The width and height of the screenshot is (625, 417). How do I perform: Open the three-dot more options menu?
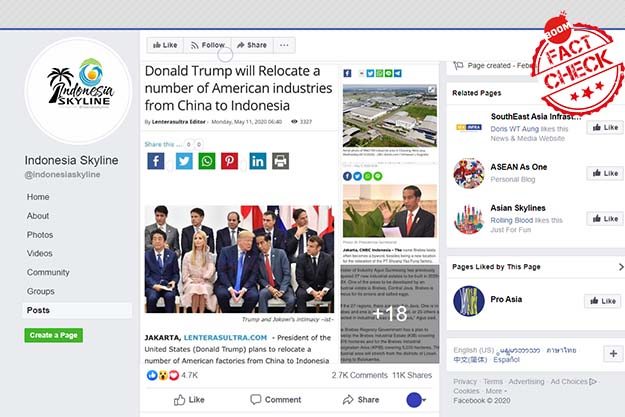pyautogui.click(x=284, y=45)
